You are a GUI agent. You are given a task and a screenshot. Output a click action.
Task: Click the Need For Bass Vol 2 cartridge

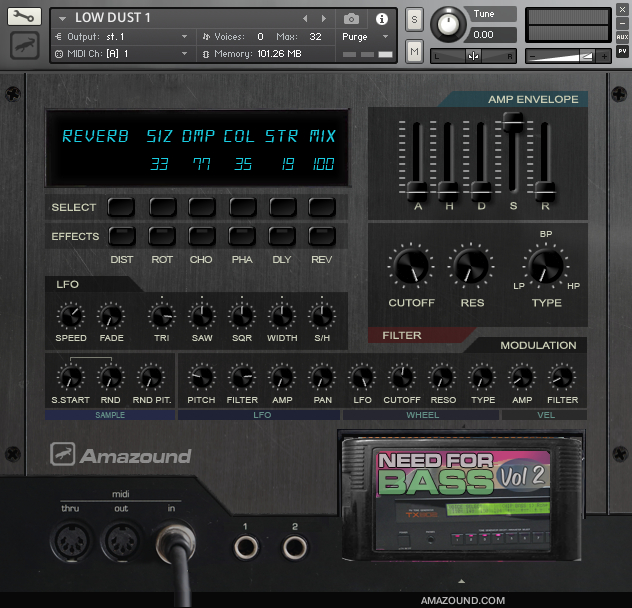point(462,499)
